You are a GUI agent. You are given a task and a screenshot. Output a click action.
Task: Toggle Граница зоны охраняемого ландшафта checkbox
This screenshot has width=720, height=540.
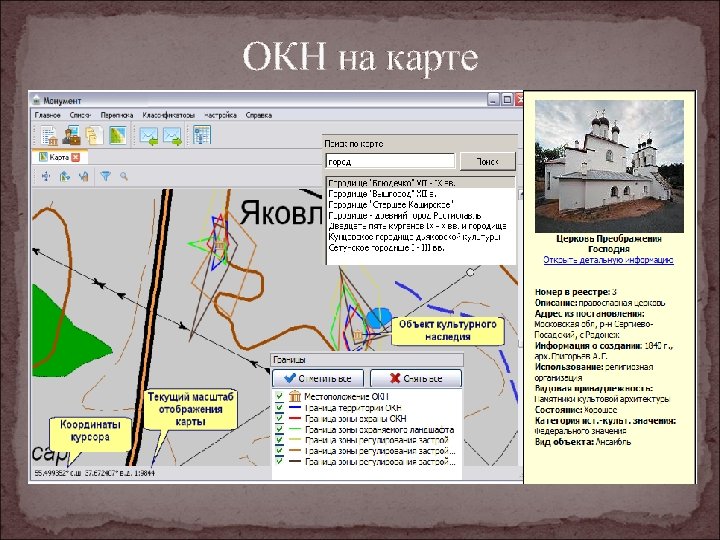[279, 429]
